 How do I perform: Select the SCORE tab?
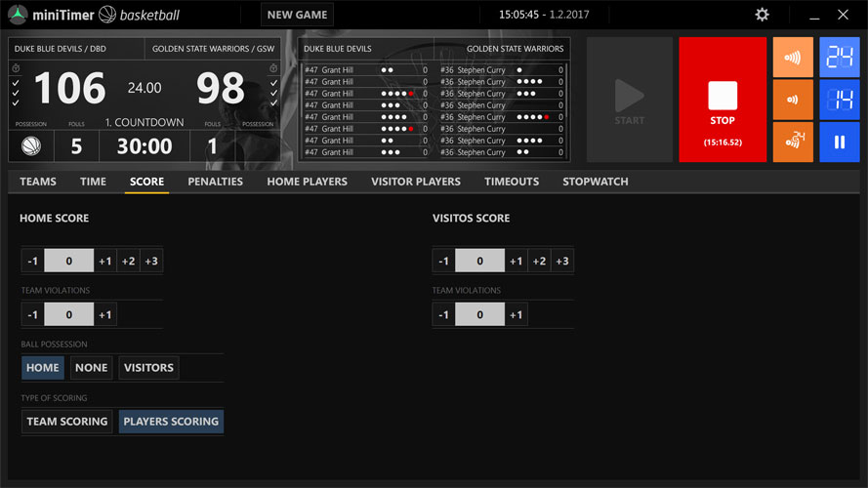pyautogui.click(x=146, y=182)
